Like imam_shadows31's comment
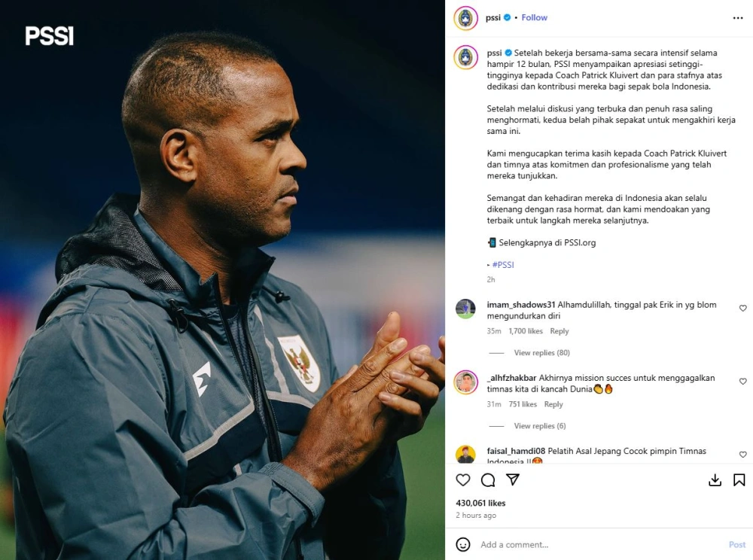 coord(743,308)
